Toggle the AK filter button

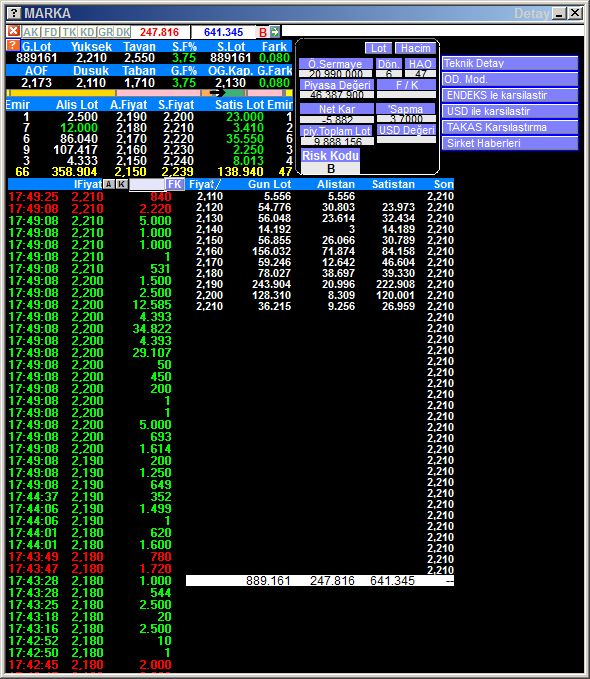[x=31, y=32]
